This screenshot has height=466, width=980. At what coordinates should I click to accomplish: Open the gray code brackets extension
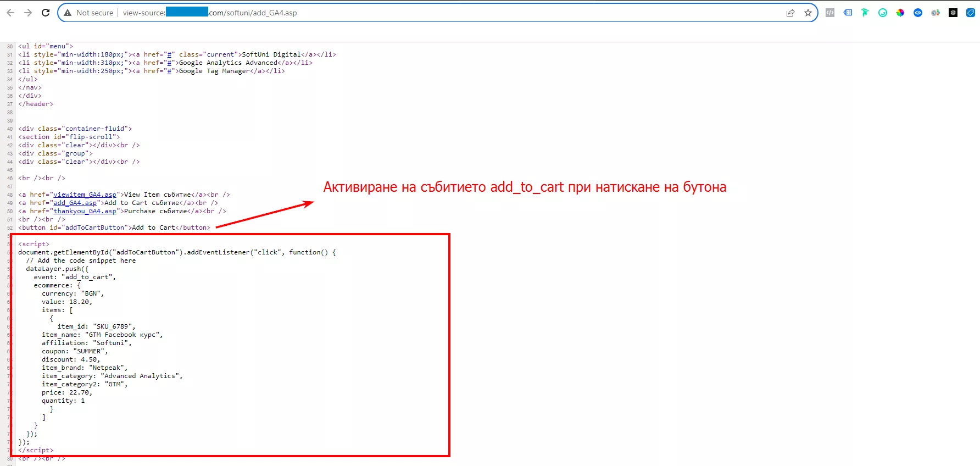tap(830, 13)
